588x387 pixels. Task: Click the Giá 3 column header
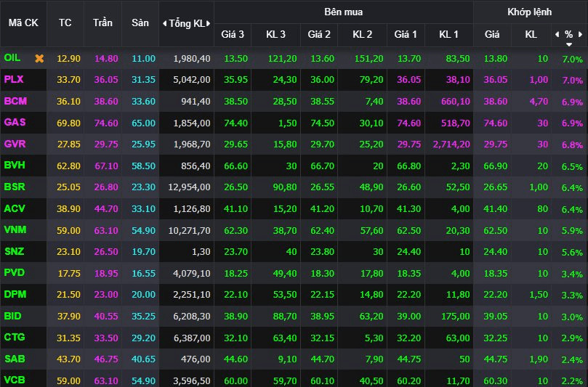click(x=233, y=34)
